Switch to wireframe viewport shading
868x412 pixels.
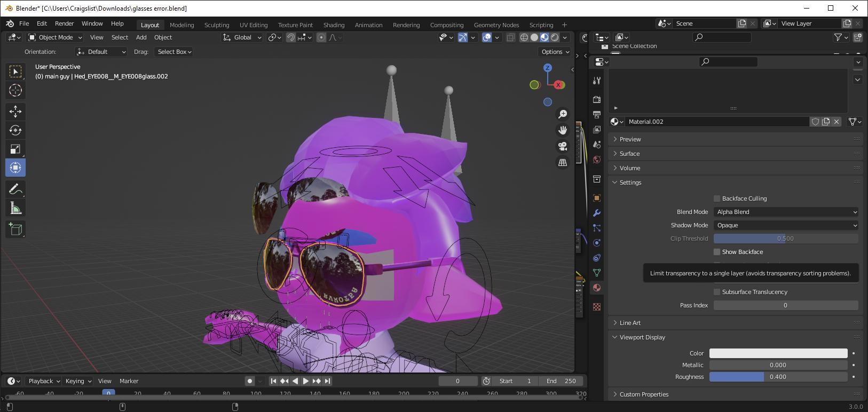(524, 37)
